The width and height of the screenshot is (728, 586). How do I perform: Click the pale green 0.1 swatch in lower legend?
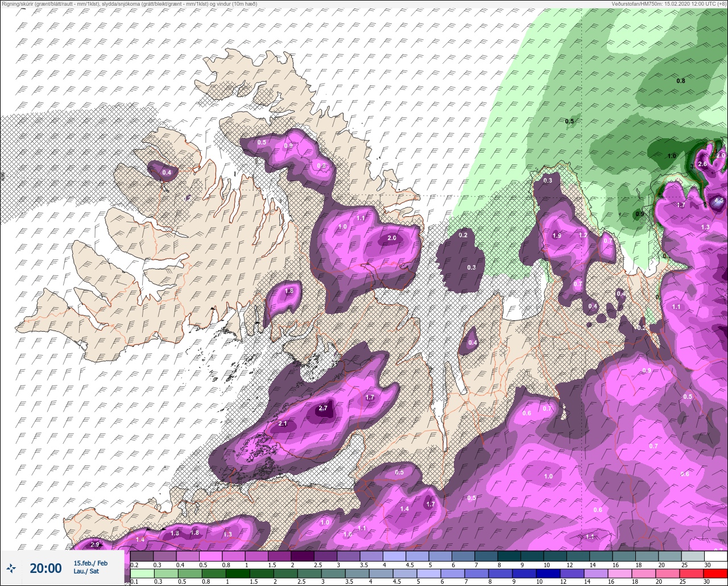click(x=142, y=573)
